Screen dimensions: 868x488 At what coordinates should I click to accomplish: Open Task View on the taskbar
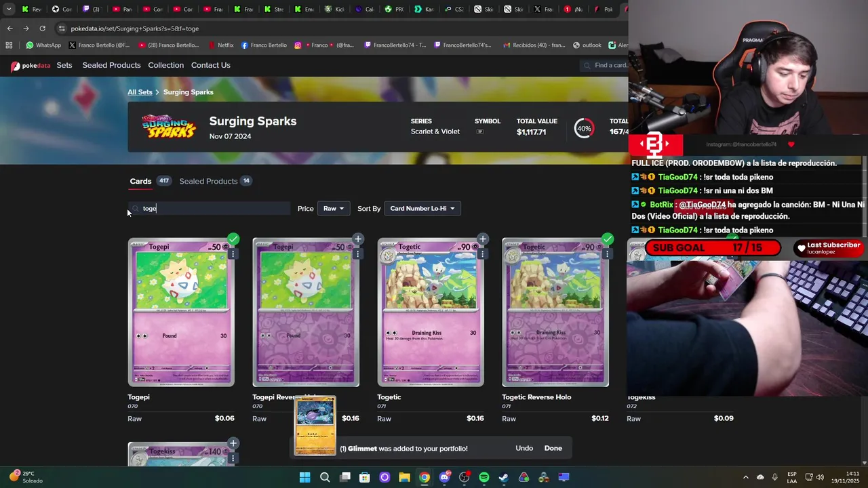pos(344,477)
